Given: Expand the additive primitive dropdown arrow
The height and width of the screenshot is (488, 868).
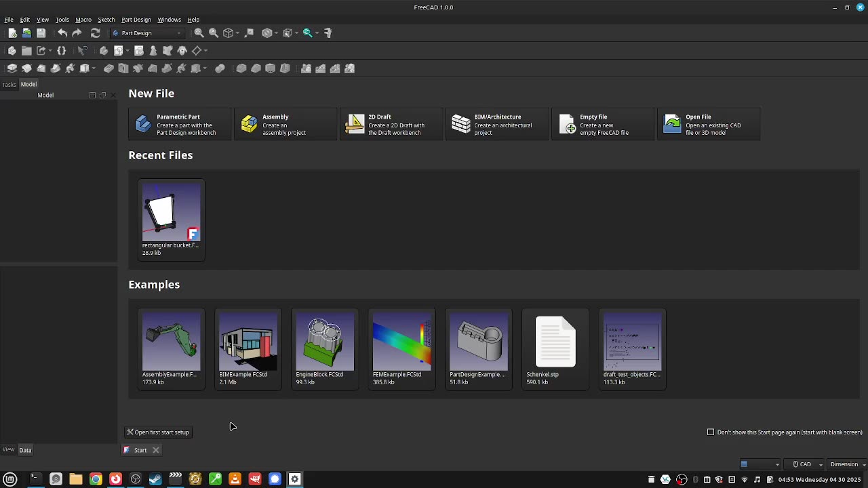Looking at the screenshot, I should pyautogui.click(x=94, y=68).
